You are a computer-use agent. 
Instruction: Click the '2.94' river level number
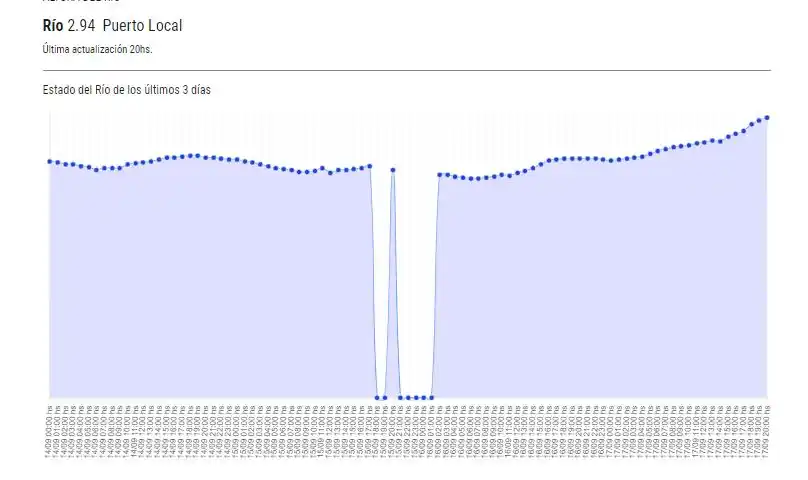81,25
